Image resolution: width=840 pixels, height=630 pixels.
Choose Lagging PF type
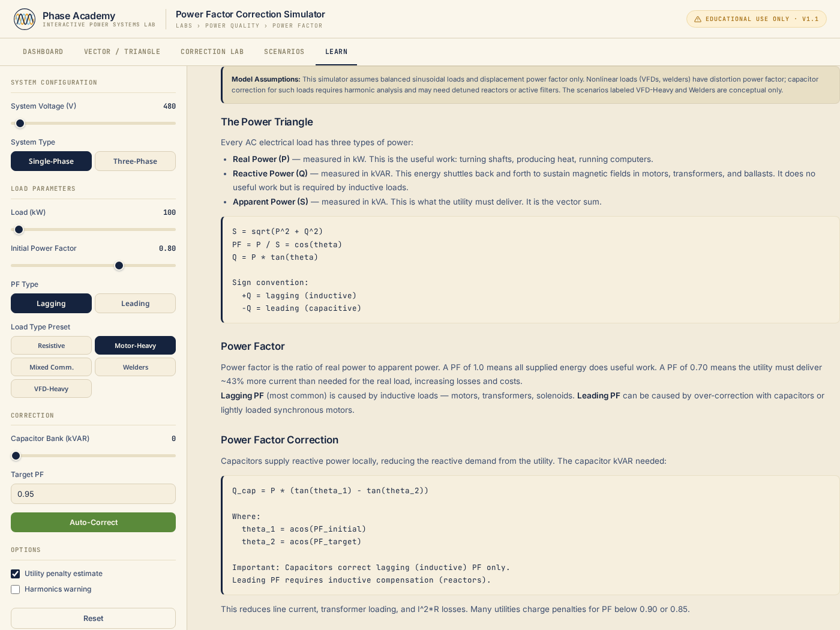point(51,303)
